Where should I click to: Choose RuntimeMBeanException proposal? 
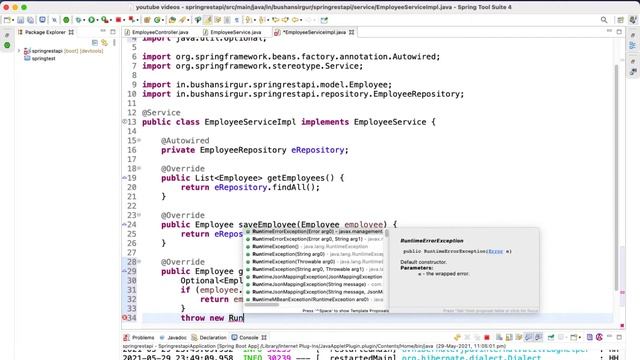(314, 299)
